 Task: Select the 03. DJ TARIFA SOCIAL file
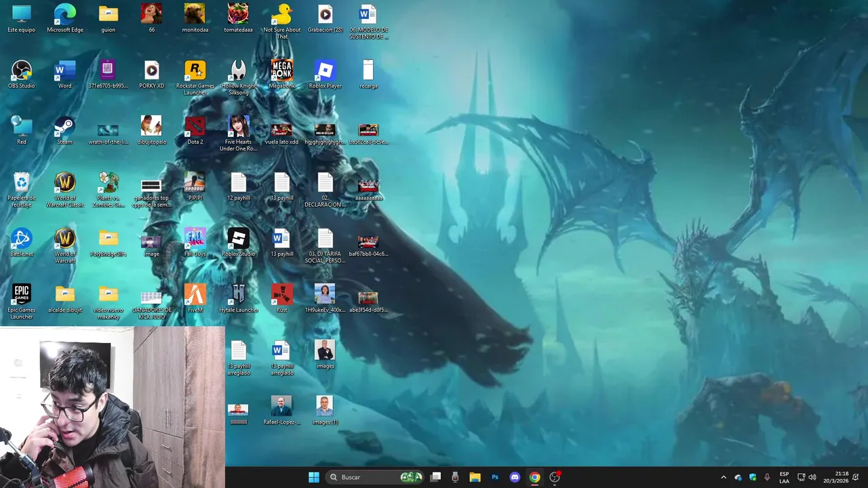tap(325, 246)
